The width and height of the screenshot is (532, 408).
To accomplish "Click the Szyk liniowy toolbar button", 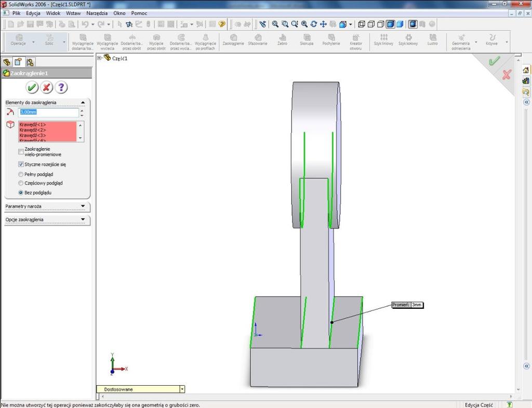I will tap(384, 39).
